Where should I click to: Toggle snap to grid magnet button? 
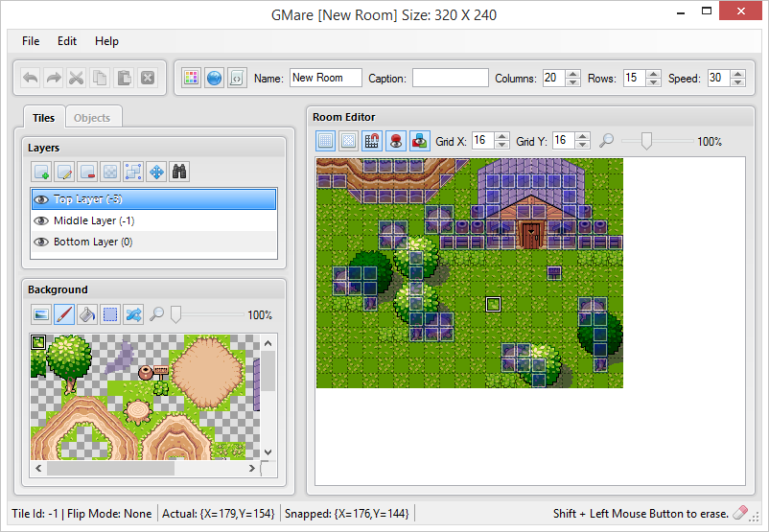(x=372, y=141)
